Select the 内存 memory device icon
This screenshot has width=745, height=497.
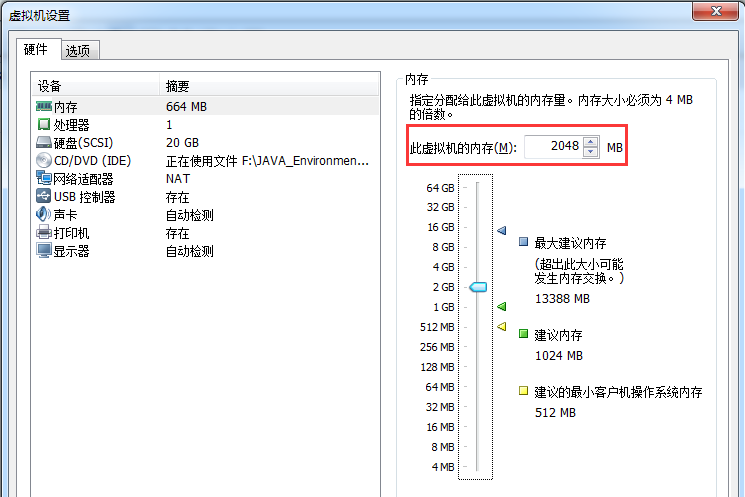pyautogui.click(x=44, y=106)
